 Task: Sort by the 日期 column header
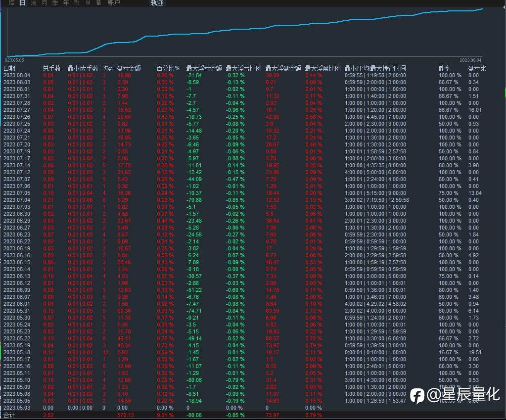9,68
